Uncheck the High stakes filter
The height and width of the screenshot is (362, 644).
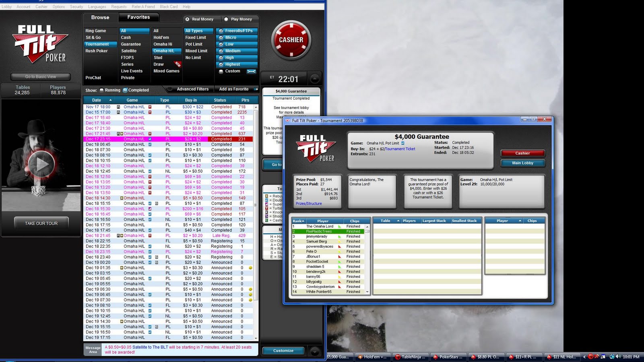point(221,58)
